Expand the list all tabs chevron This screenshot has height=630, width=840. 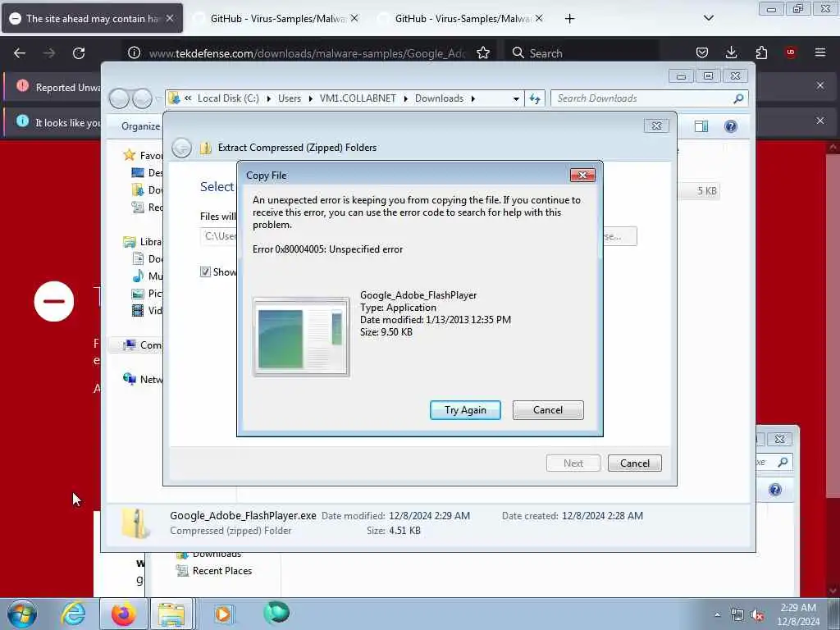(708, 18)
